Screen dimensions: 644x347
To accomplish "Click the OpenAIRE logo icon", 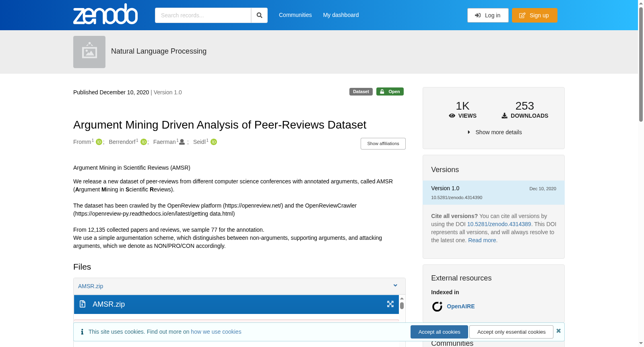I will pos(437,307).
